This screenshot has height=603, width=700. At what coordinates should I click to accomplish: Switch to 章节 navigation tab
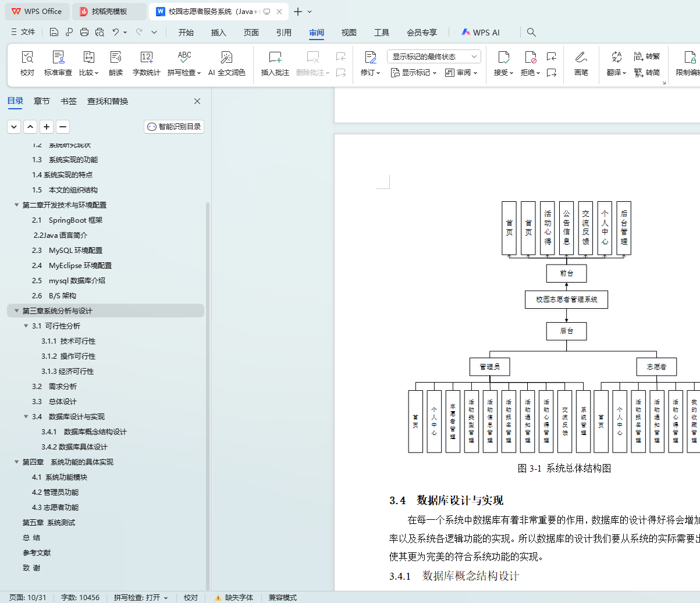pos(42,101)
